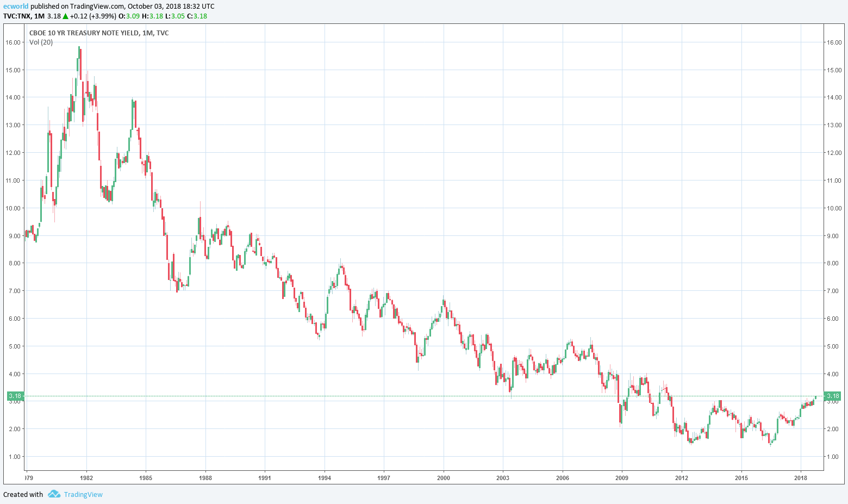Click the left-side 3.18 price tag
Viewport: 848px width, 504px height.
15,396
